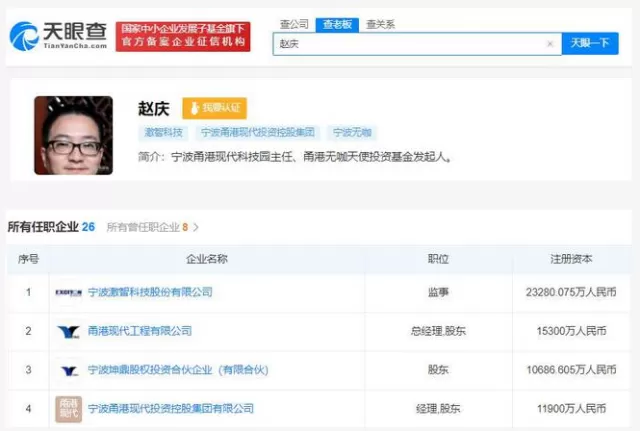Expand 所有曾任职企业 with the chevron arrow
640x431 pixels.
tap(196, 227)
